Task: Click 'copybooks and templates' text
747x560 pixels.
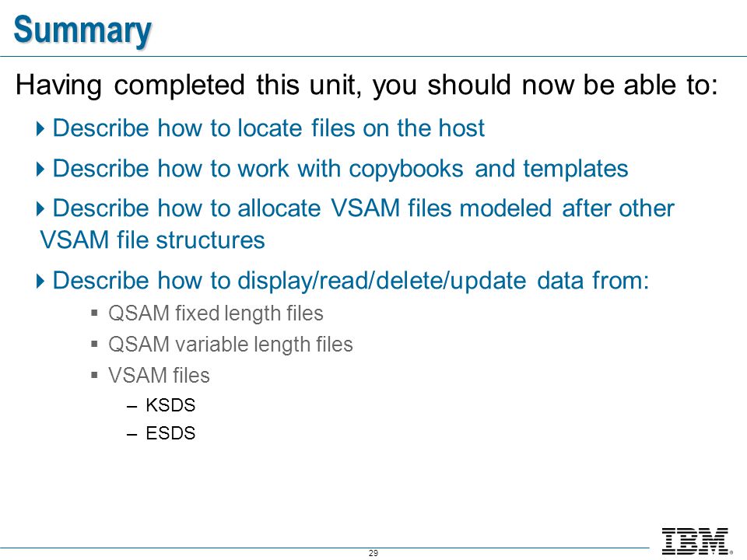Action: click(x=489, y=169)
